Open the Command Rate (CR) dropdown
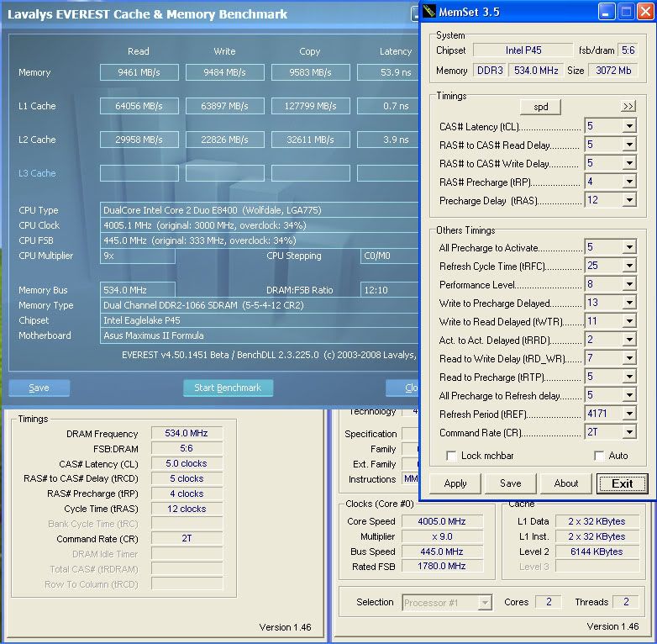This screenshot has width=657, height=644. pos(629,432)
